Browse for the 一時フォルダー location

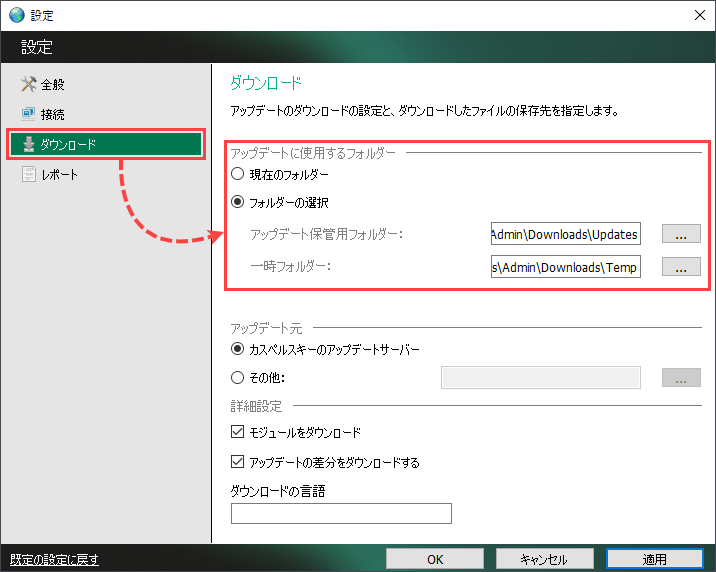pyautogui.click(x=681, y=267)
